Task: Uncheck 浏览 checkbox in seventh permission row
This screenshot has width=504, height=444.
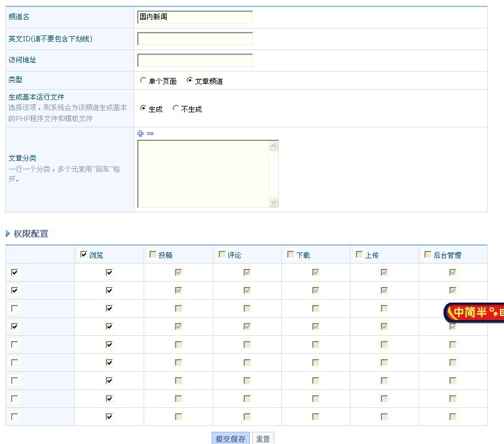Action: click(109, 381)
